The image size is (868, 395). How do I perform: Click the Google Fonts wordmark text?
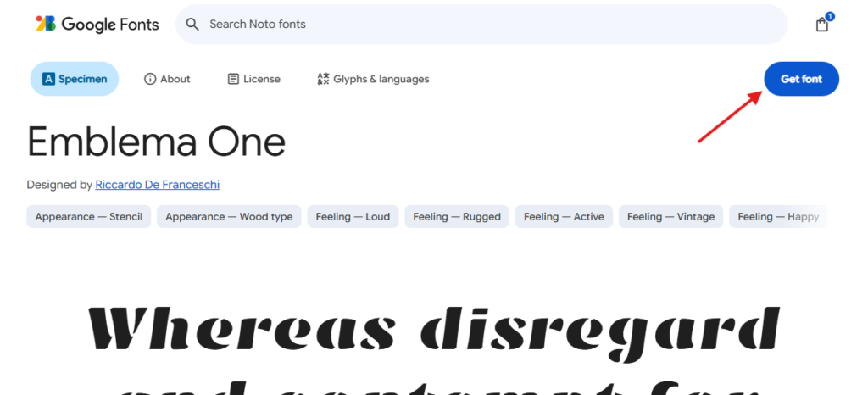click(x=110, y=25)
